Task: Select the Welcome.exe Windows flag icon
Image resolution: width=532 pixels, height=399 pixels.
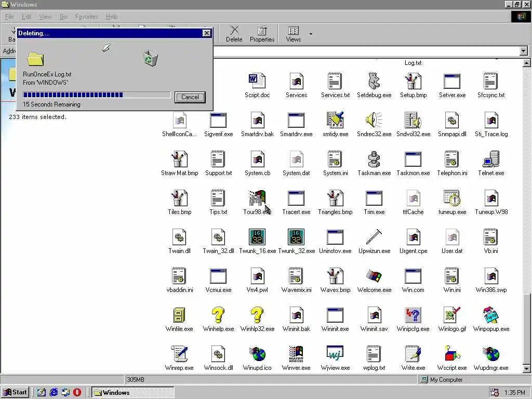Action: tap(374, 276)
